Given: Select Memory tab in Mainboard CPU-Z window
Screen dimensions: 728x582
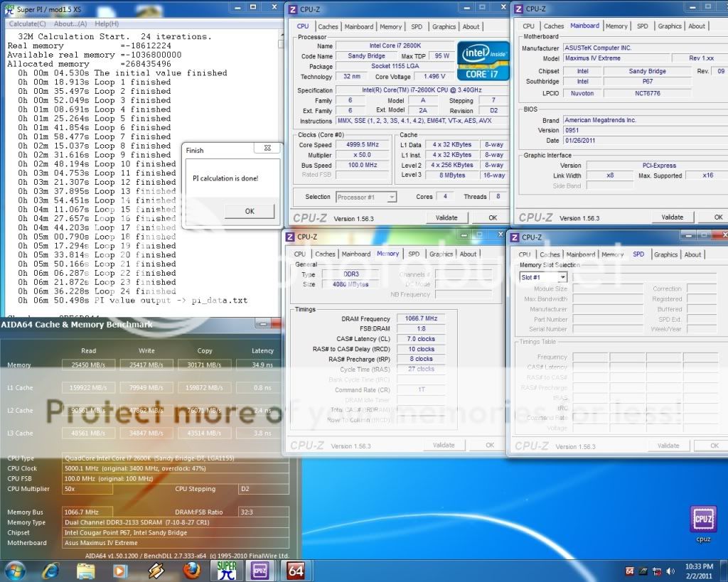Looking at the screenshot, I should [616, 26].
